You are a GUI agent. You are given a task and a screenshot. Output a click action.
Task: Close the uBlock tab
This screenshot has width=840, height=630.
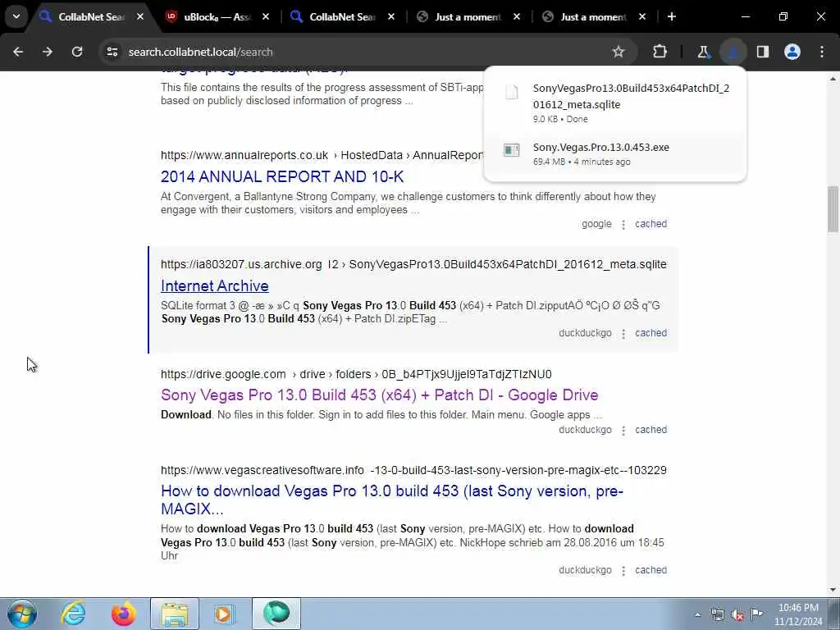click(266, 16)
